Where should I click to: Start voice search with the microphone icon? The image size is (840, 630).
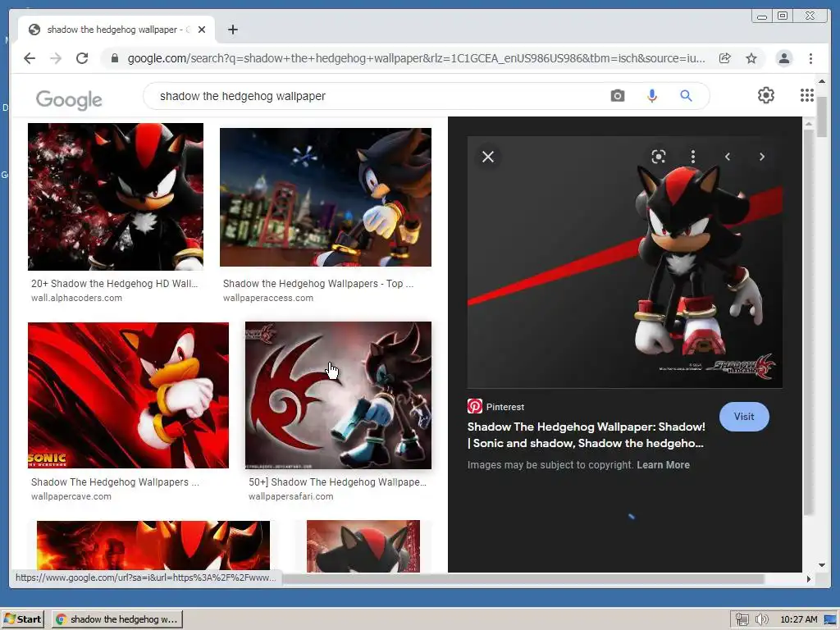coord(651,96)
